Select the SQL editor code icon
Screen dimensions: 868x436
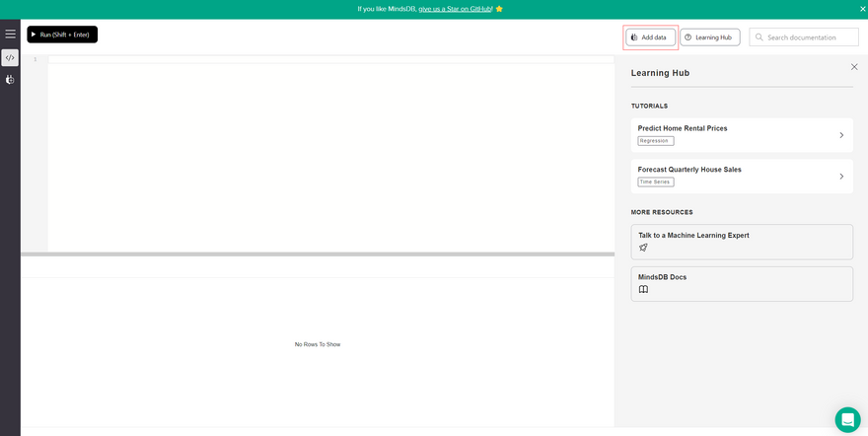(x=10, y=58)
